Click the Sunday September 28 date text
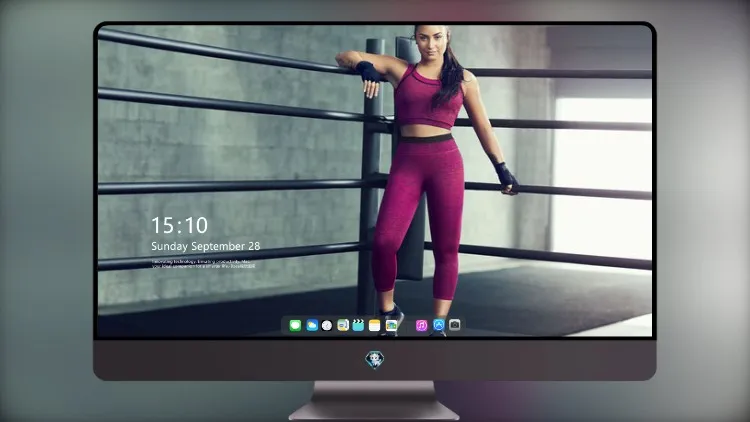This screenshot has height=422, width=750. coord(206,246)
